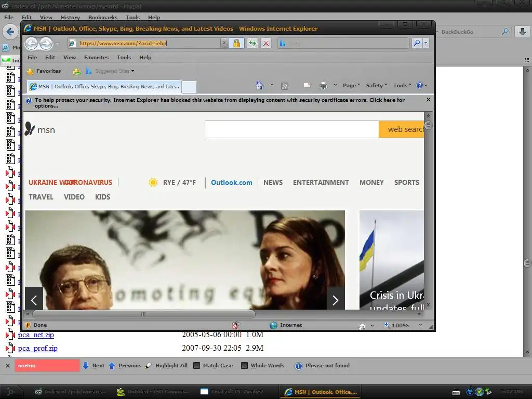Click the msn web search input field
Screen dimensions: 532x399
pos(292,129)
